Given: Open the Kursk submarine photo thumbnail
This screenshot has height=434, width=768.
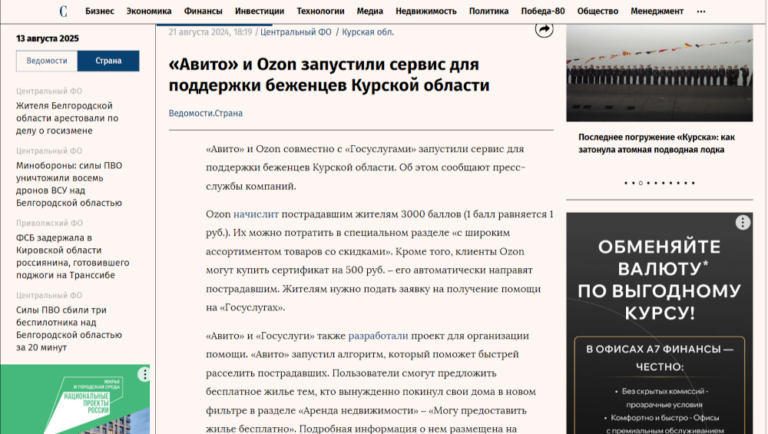Looking at the screenshot, I should pyautogui.click(x=659, y=73).
